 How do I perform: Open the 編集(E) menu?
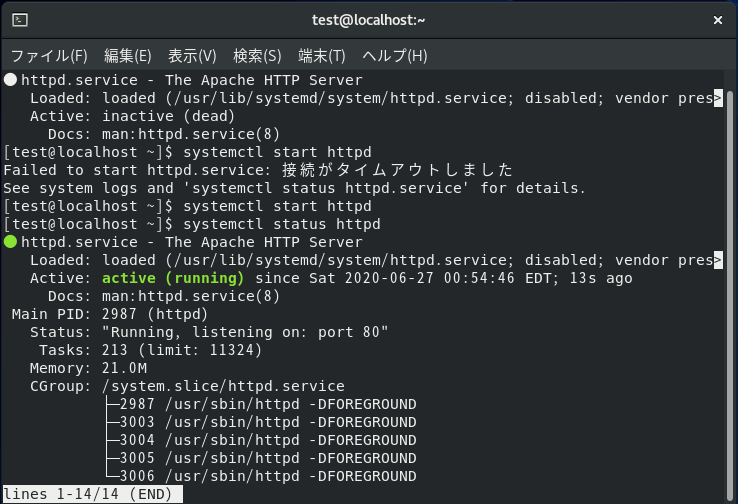point(128,56)
